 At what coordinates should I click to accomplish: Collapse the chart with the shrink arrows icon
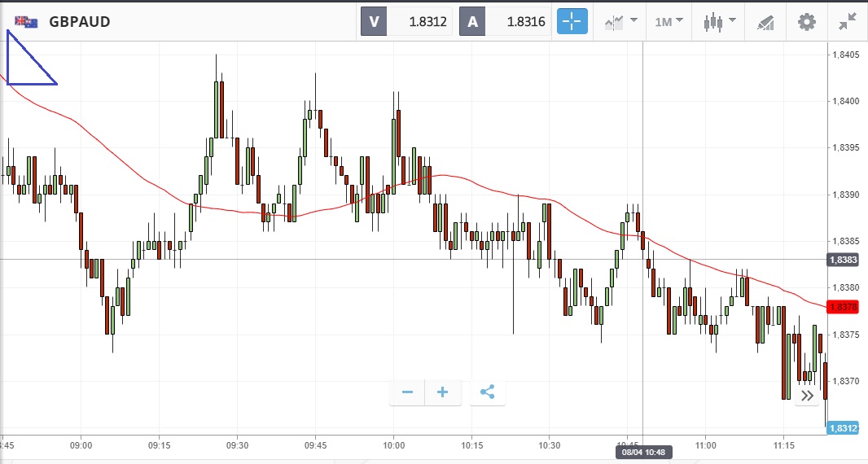click(848, 22)
